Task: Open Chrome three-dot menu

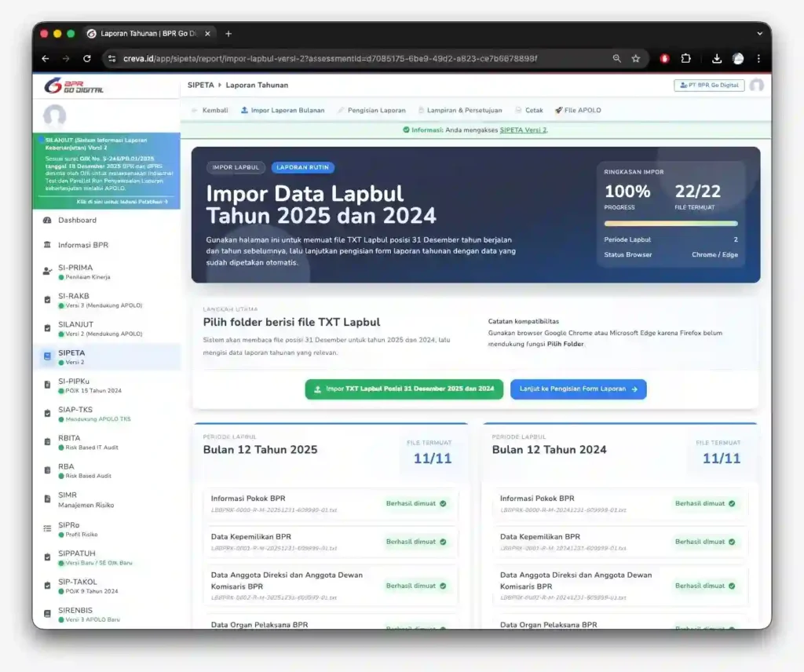Action: point(758,59)
